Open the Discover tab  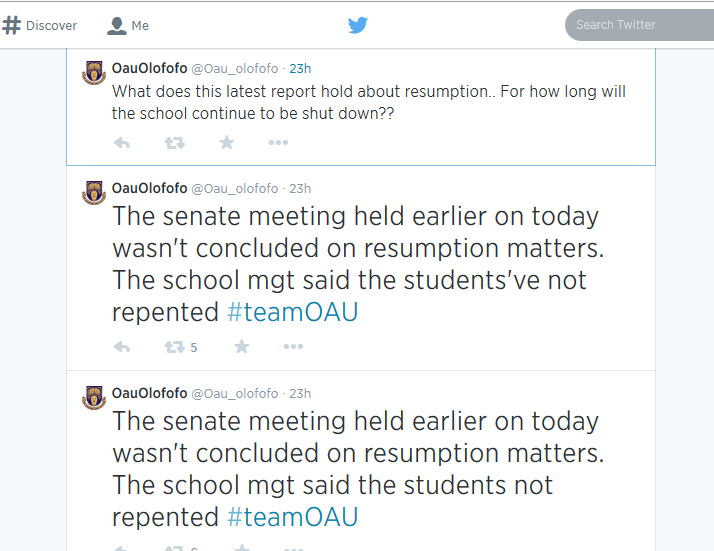pos(40,26)
